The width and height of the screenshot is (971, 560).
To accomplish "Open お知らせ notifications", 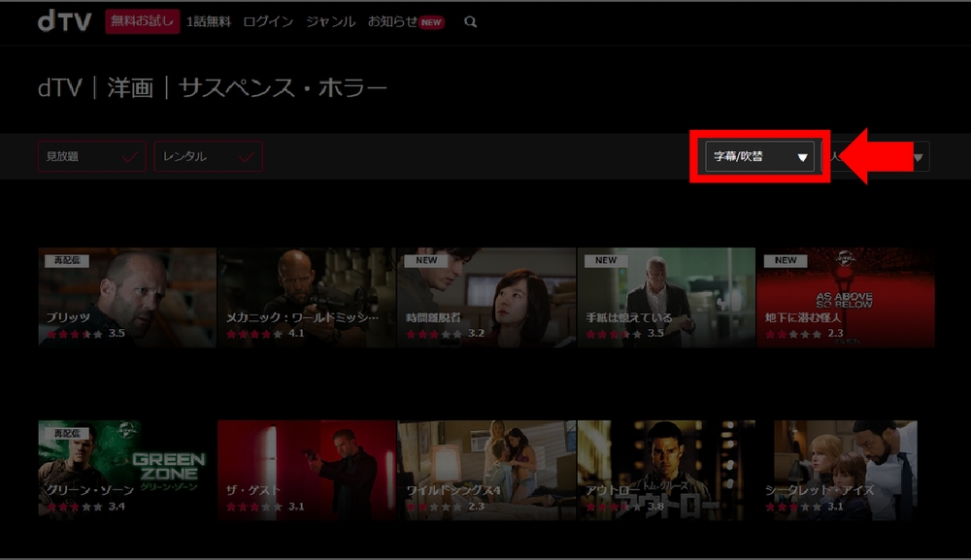I will [x=406, y=21].
